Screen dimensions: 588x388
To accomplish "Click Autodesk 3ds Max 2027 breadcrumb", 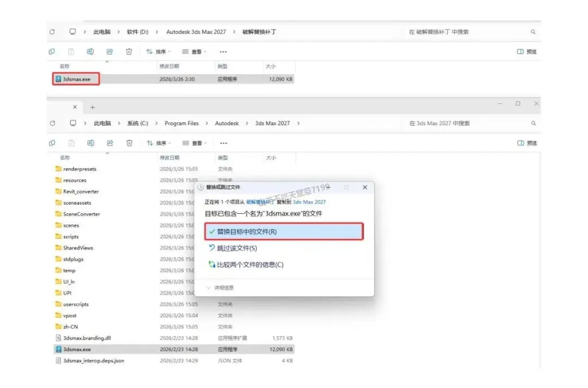I will (196, 32).
